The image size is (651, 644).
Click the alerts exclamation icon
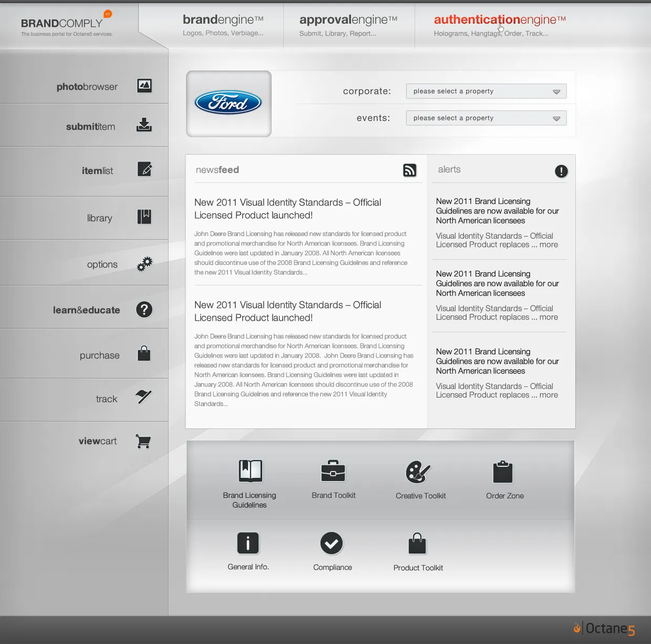pyautogui.click(x=561, y=171)
